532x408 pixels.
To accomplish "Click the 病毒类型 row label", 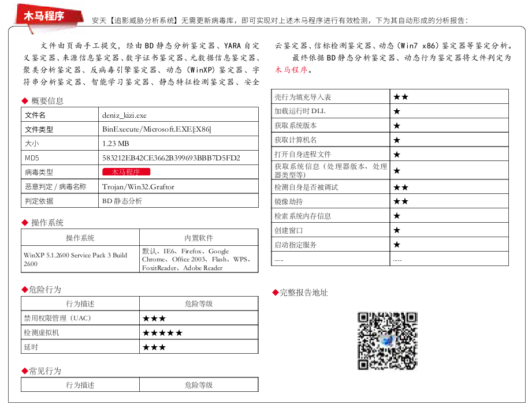I will 39,172.
